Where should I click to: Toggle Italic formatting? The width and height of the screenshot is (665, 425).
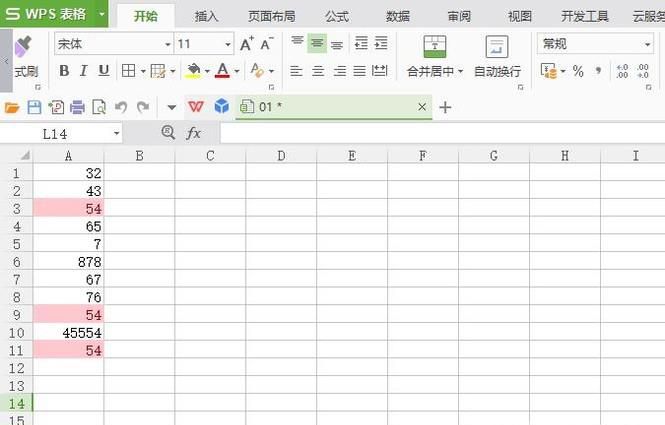point(84,70)
